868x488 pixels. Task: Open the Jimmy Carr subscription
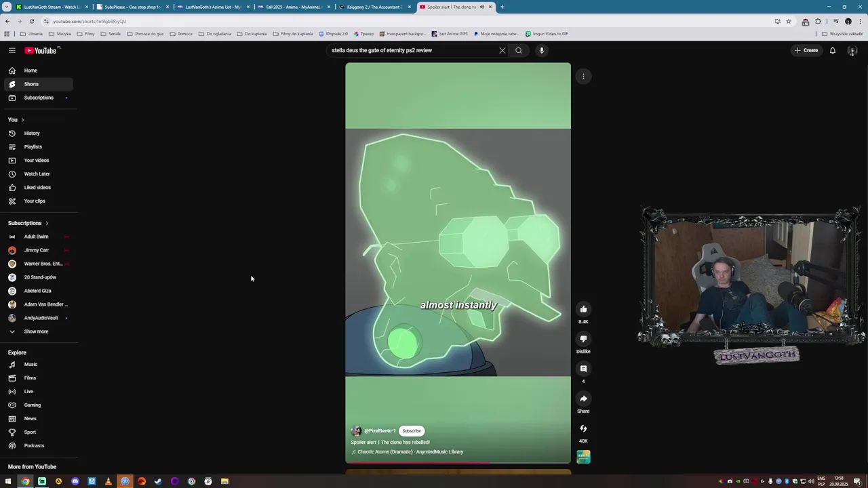38,250
